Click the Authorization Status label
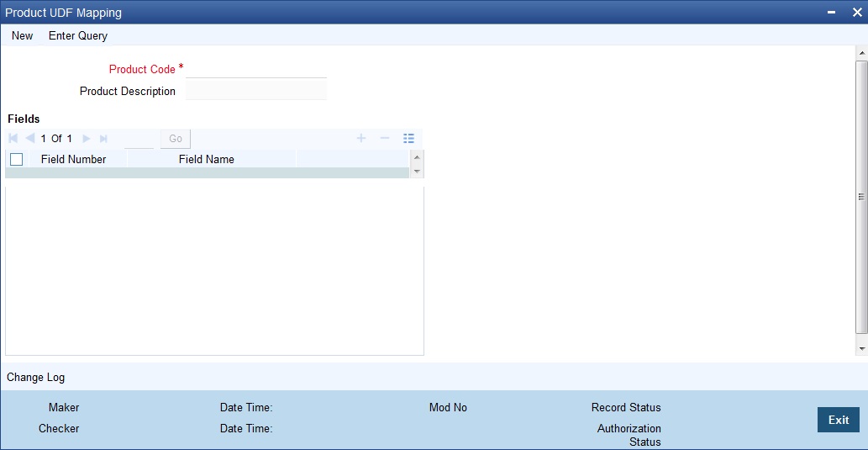The height and width of the screenshot is (450, 868). click(629, 435)
